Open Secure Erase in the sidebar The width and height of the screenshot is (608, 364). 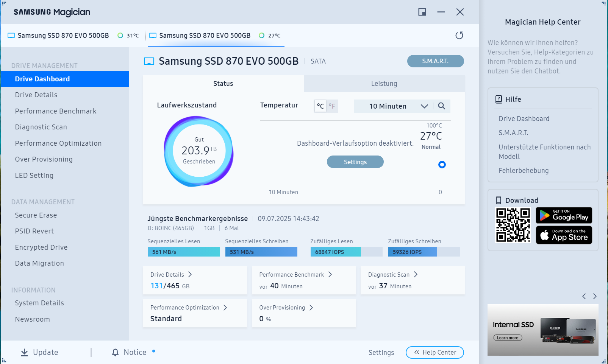(36, 215)
